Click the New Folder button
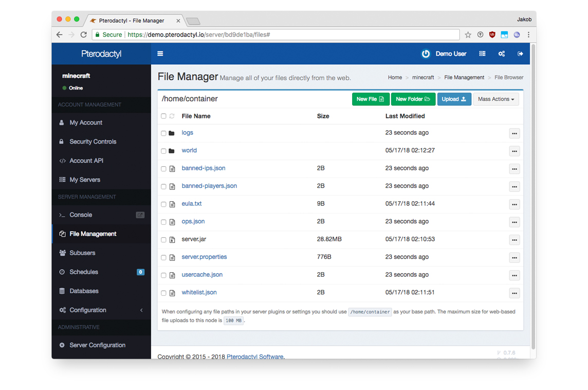The image size is (588, 390). [413, 99]
